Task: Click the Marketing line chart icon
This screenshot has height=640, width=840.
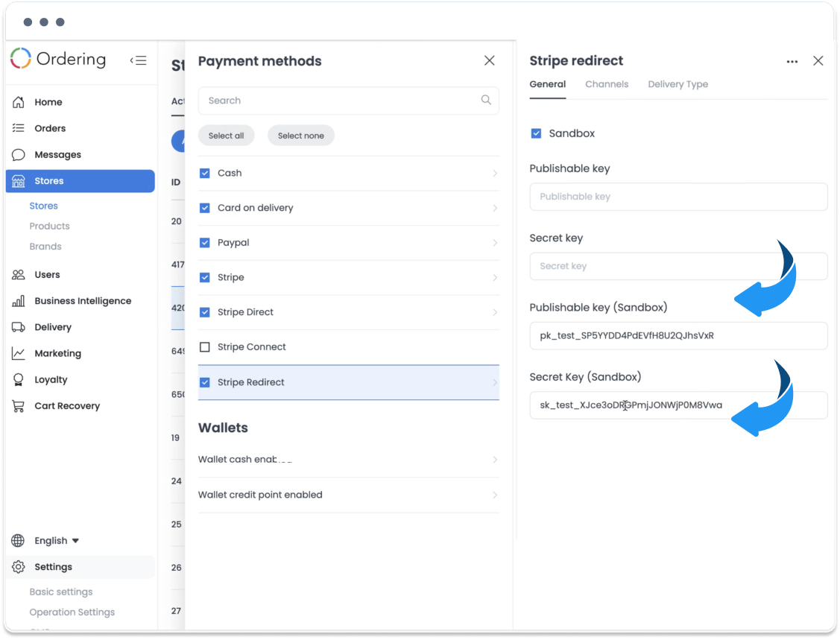Action: pos(18,353)
